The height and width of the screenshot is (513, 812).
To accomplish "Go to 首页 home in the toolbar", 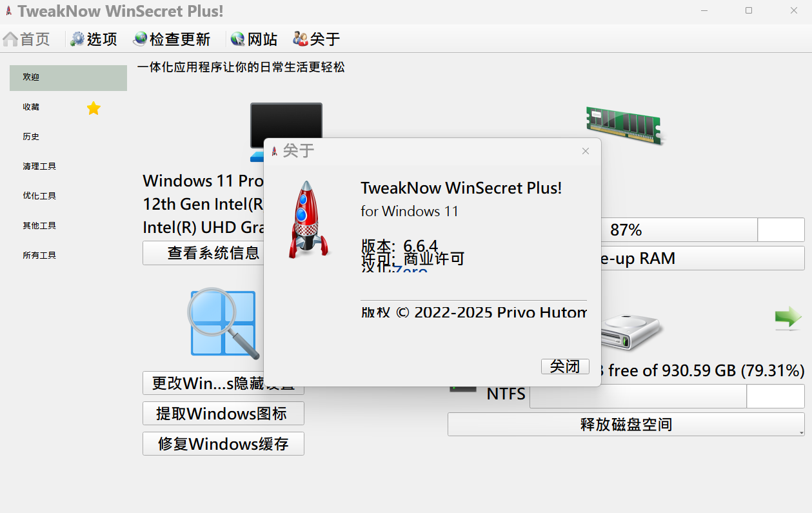I will (x=26, y=39).
